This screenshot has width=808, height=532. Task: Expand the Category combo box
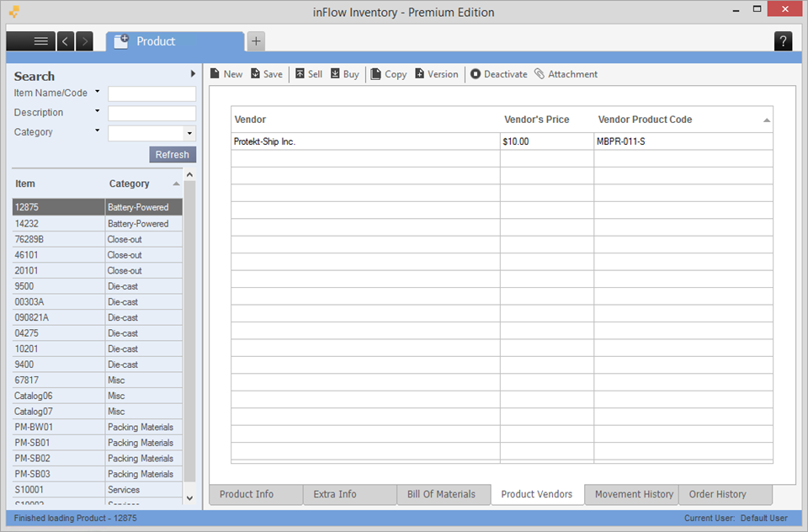pos(189,134)
